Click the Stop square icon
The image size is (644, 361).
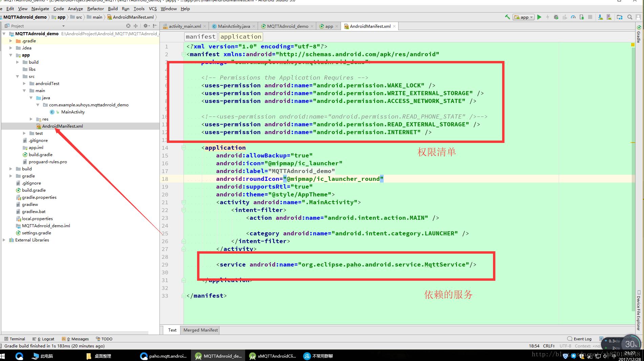pyautogui.click(x=590, y=17)
